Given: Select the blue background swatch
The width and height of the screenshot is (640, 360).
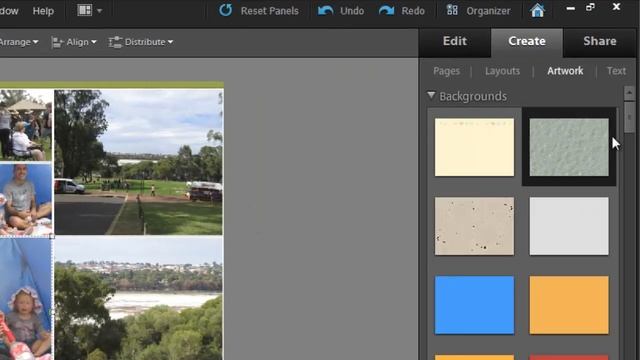Looking at the screenshot, I should [474, 305].
